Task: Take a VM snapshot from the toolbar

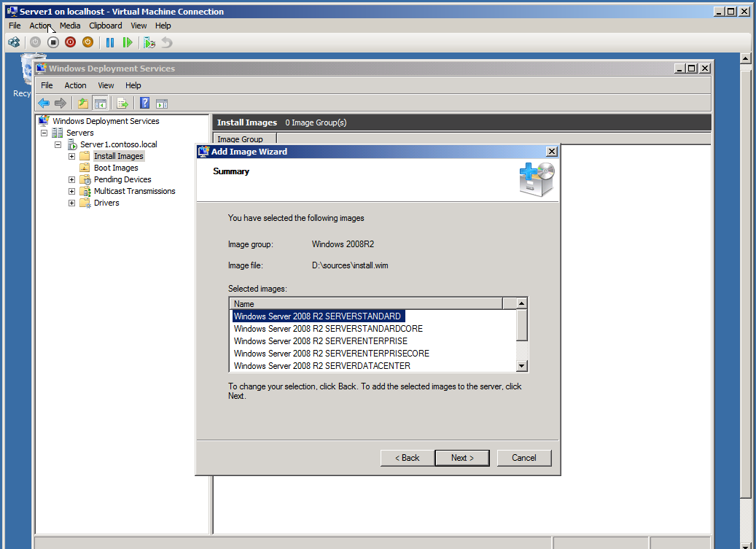Action: tap(149, 42)
